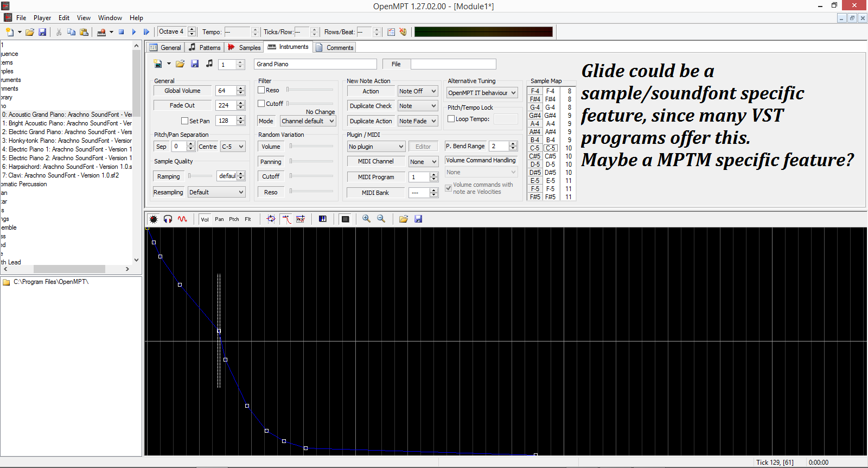Toggle the envelope loop icon
The width and height of the screenshot is (868, 468).
(x=271, y=219)
